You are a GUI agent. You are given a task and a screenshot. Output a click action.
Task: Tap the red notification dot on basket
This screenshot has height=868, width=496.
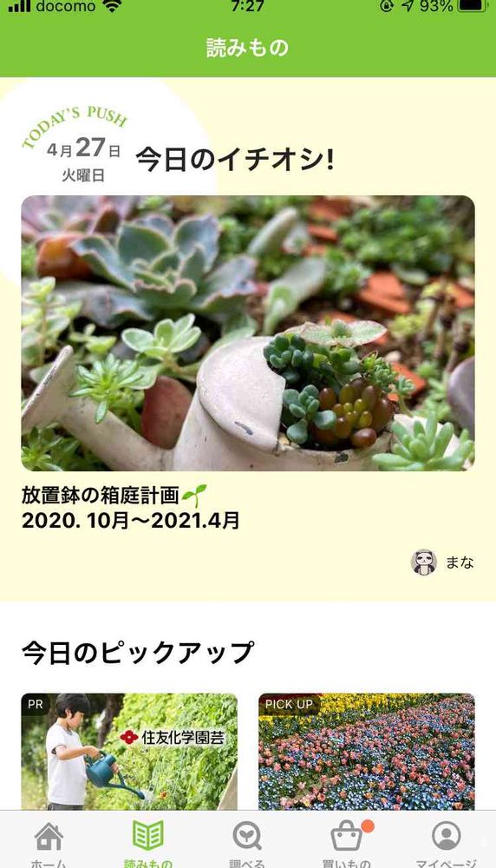[367, 826]
